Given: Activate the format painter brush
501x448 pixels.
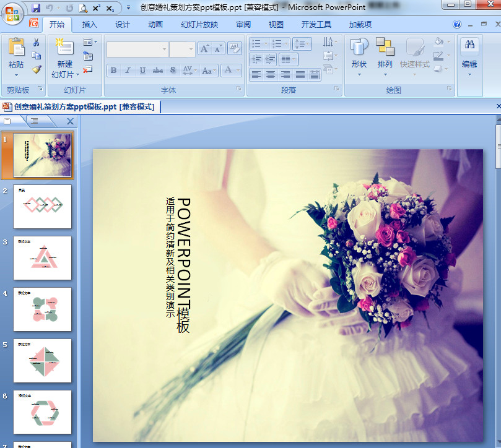Looking at the screenshot, I should click(x=37, y=69).
